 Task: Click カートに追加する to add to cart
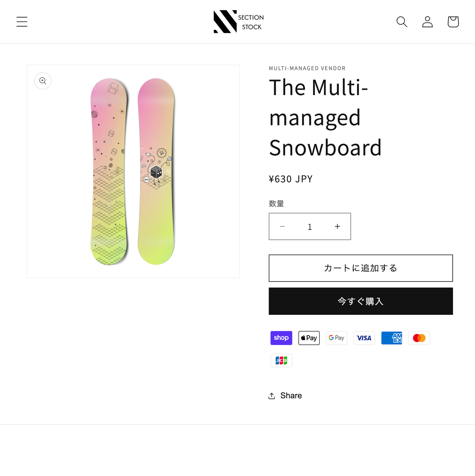[x=361, y=268]
